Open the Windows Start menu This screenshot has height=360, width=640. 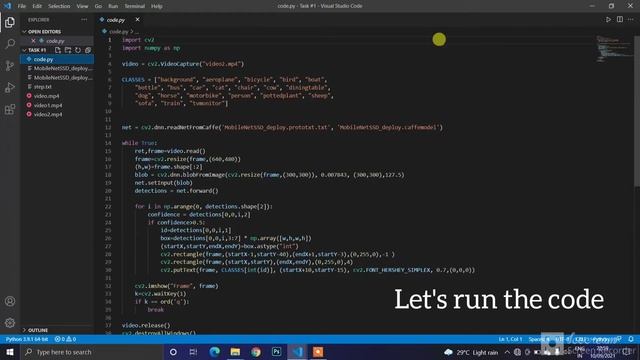[10, 352]
